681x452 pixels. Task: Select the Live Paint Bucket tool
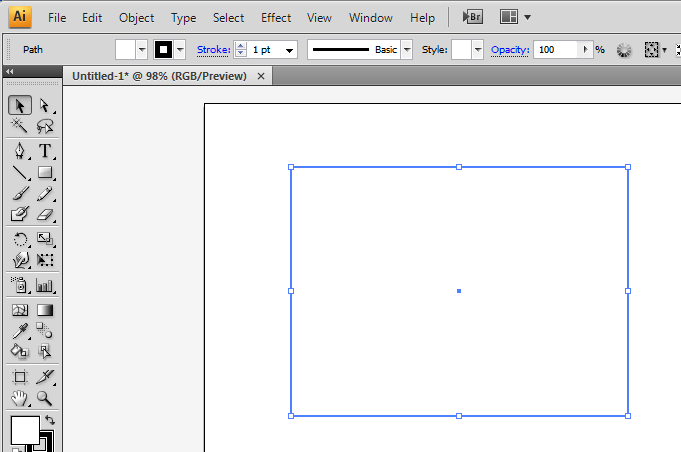[20, 351]
